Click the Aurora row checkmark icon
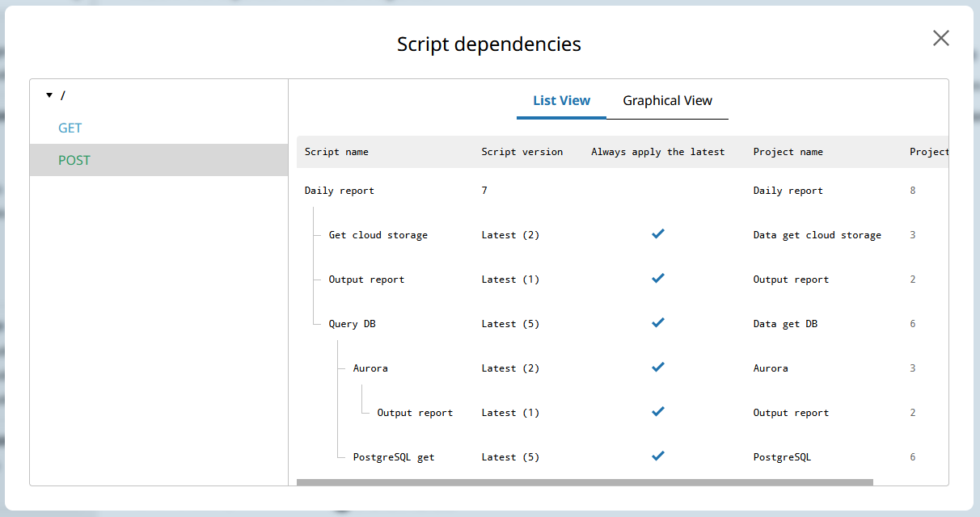The width and height of the screenshot is (980, 517). (x=658, y=368)
